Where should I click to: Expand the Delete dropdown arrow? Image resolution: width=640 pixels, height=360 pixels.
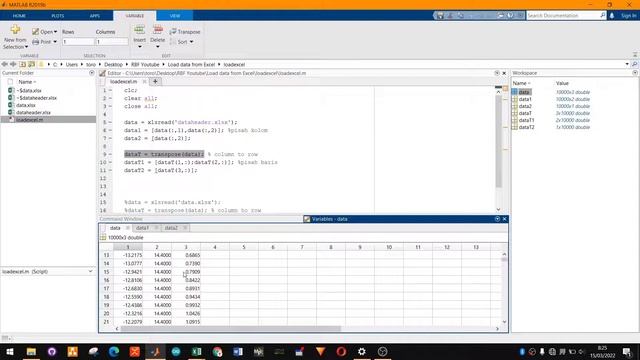[x=158, y=47]
